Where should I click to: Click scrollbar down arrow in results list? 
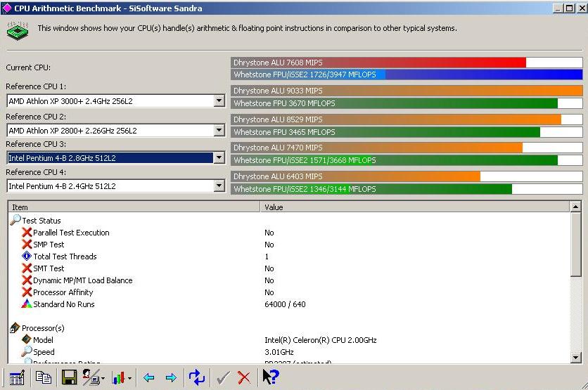575,358
